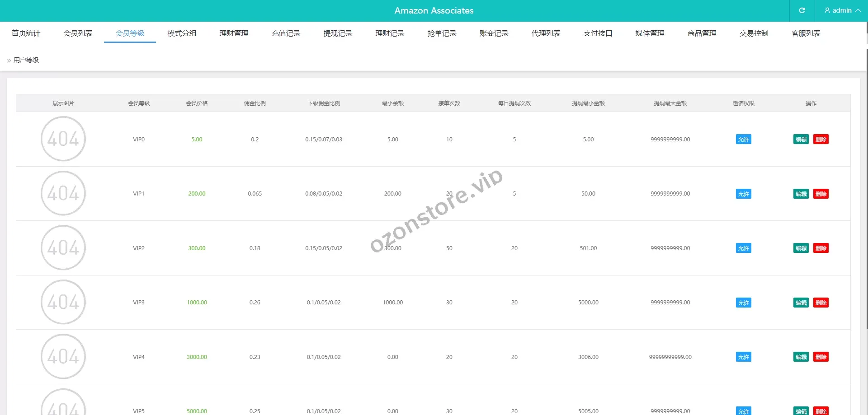Open the 客服列表 tab
This screenshot has height=415, width=868.
click(806, 33)
